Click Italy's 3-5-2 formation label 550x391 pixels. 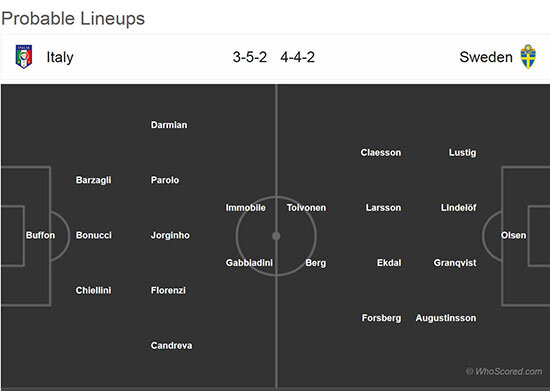250,57
